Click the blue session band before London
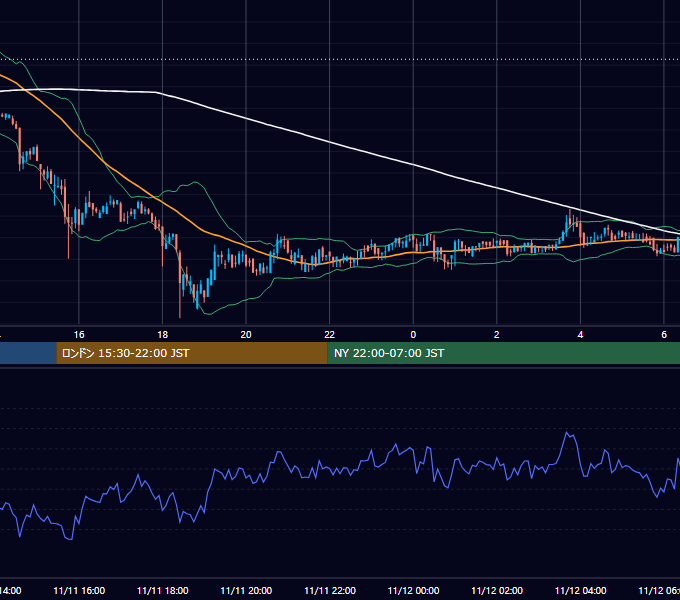The image size is (680, 600). [x=28, y=353]
